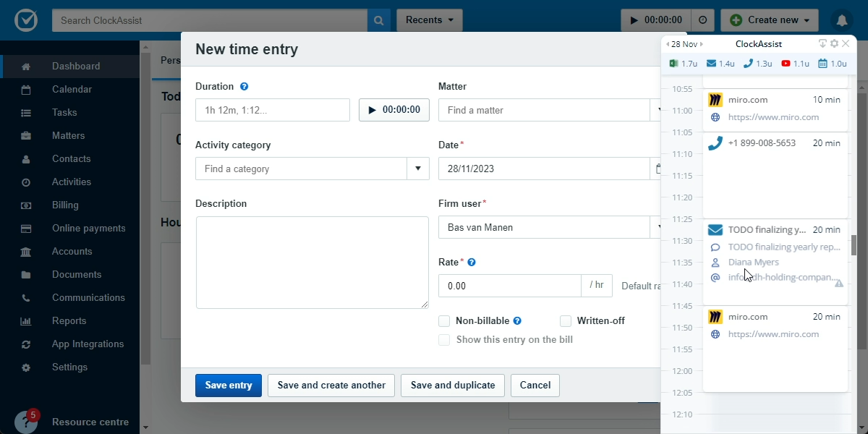
Task: Click Save and duplicate
Action: [x=452, y=385]
